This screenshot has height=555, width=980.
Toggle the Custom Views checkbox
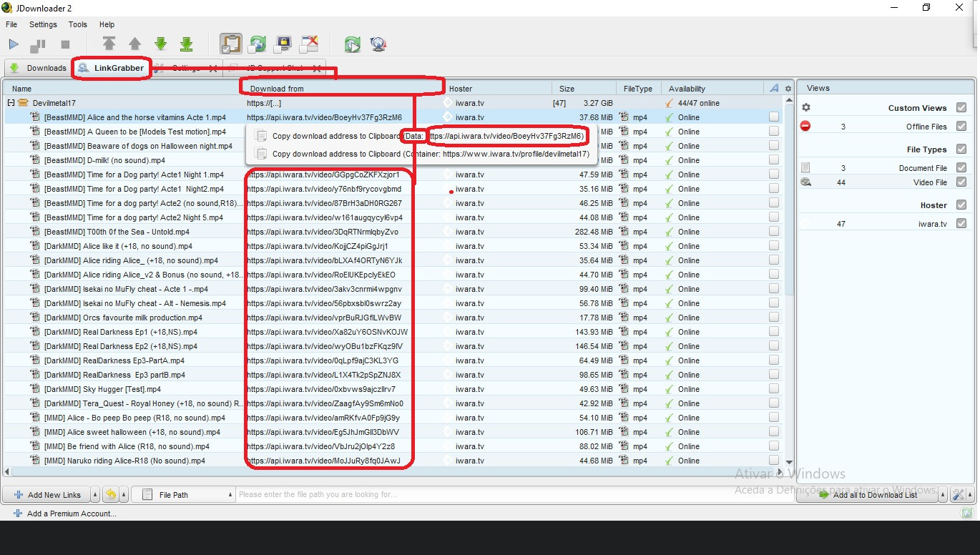click(961, 108)
